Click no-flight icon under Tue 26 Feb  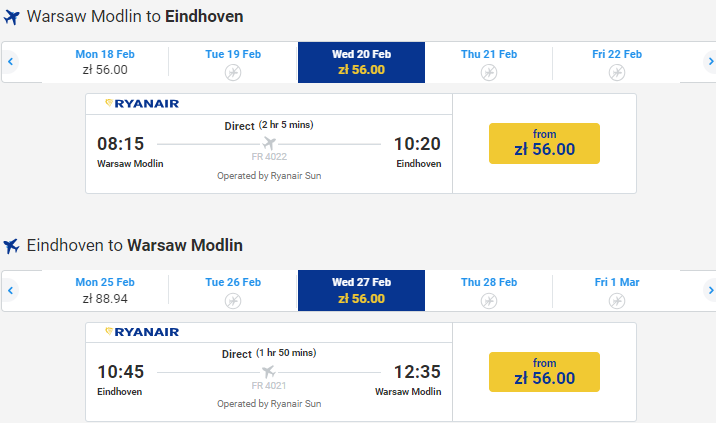[233, 300]
